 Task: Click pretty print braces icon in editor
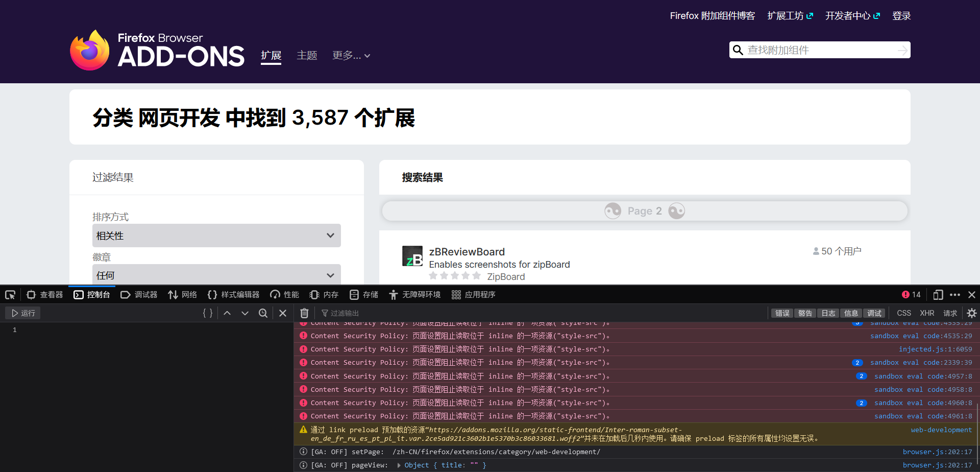pos(208,313)
